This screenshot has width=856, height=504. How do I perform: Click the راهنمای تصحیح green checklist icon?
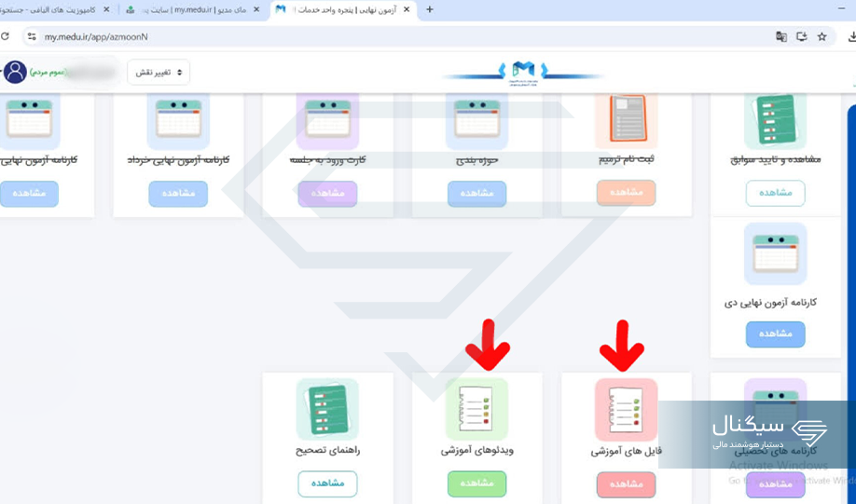(x=327, y=409)
